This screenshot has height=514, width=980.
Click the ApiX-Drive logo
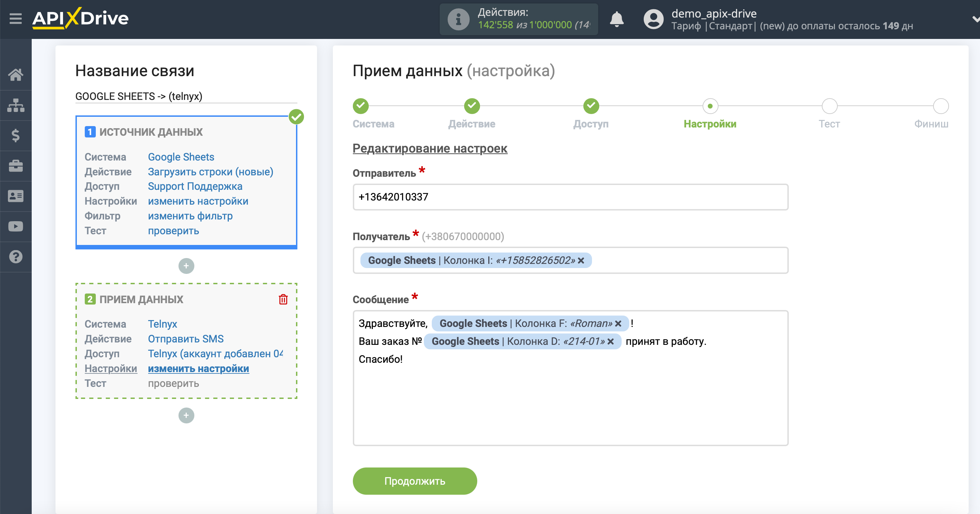coord(81,18)
